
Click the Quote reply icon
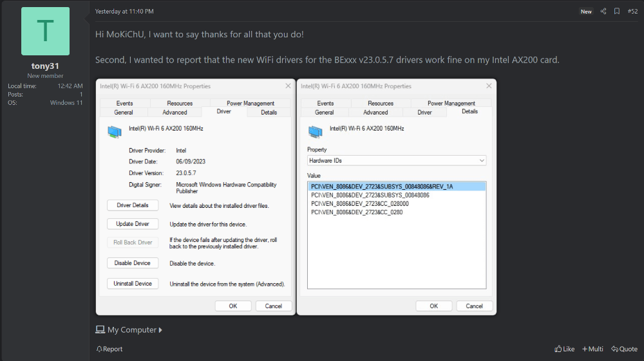click(615, 349)
